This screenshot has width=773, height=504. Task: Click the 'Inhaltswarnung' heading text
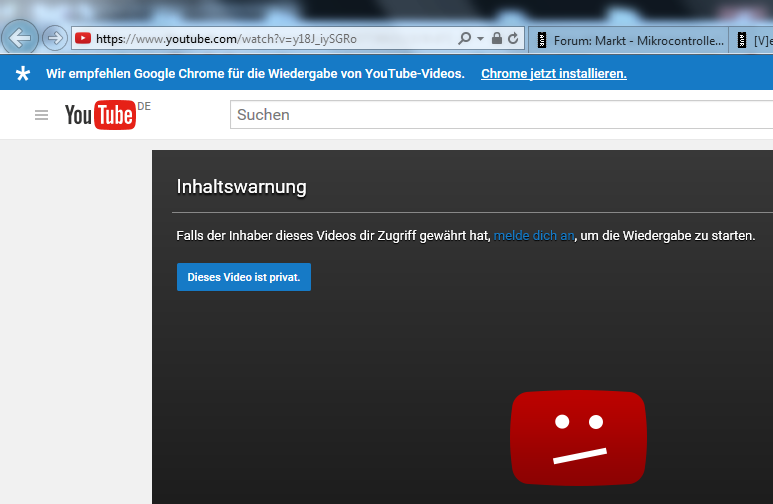(x=242, y=187)
